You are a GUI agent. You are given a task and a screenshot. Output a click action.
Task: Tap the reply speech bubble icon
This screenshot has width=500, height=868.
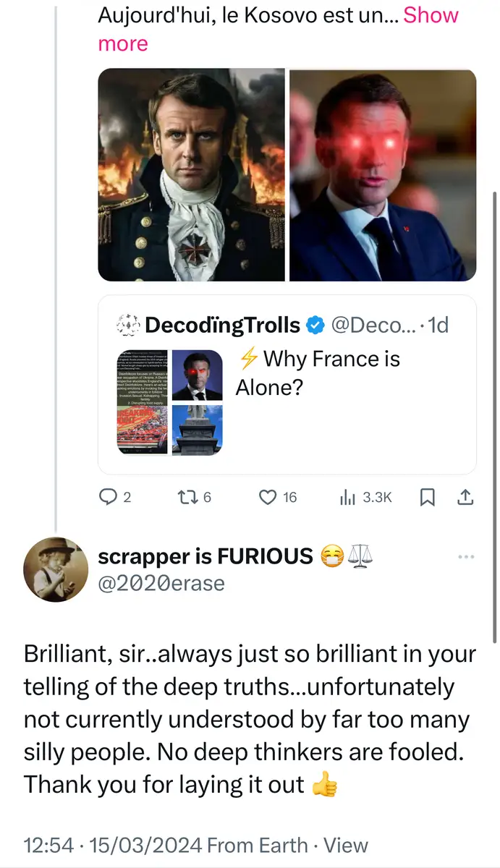click(x=108, y=497)
